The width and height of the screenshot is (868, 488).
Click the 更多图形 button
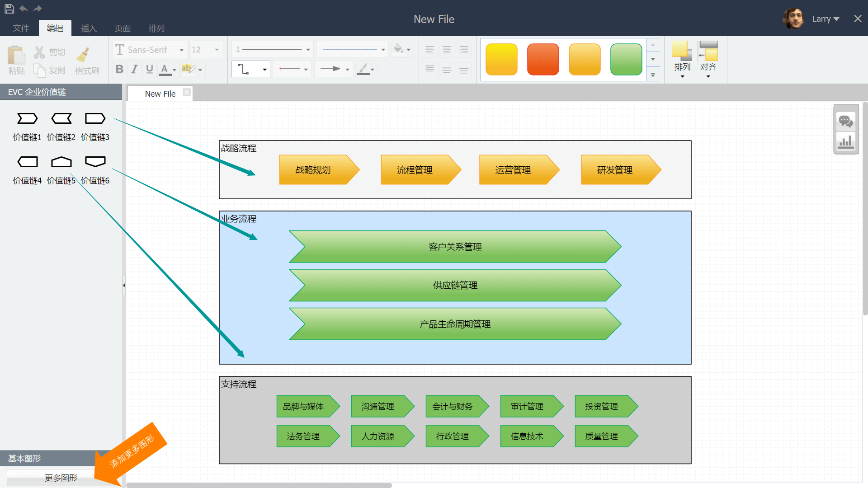pos(61,478)
